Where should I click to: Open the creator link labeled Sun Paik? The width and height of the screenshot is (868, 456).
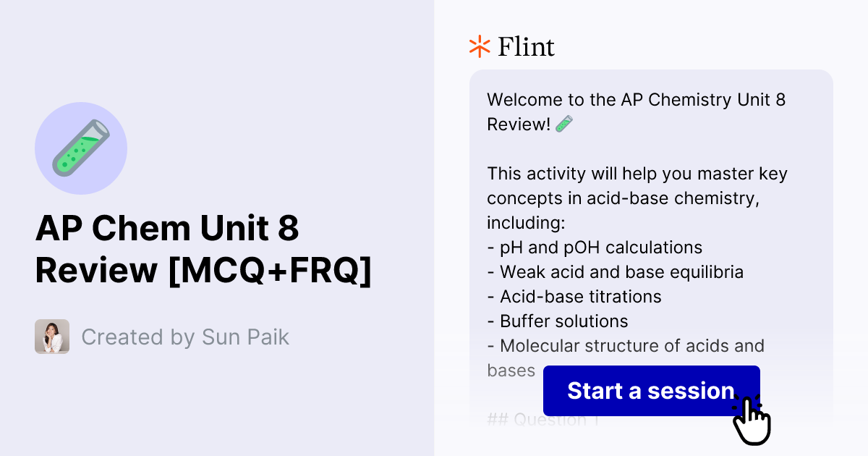tap(184, 337)
